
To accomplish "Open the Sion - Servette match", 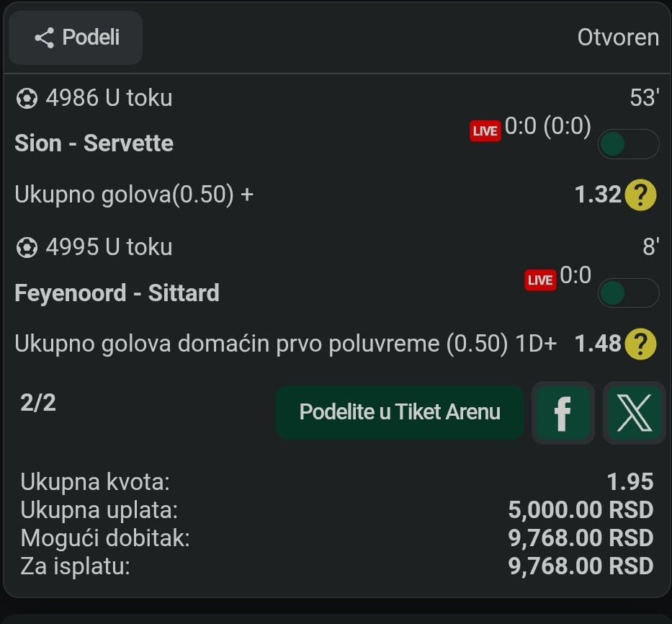I will coord(94,143).
